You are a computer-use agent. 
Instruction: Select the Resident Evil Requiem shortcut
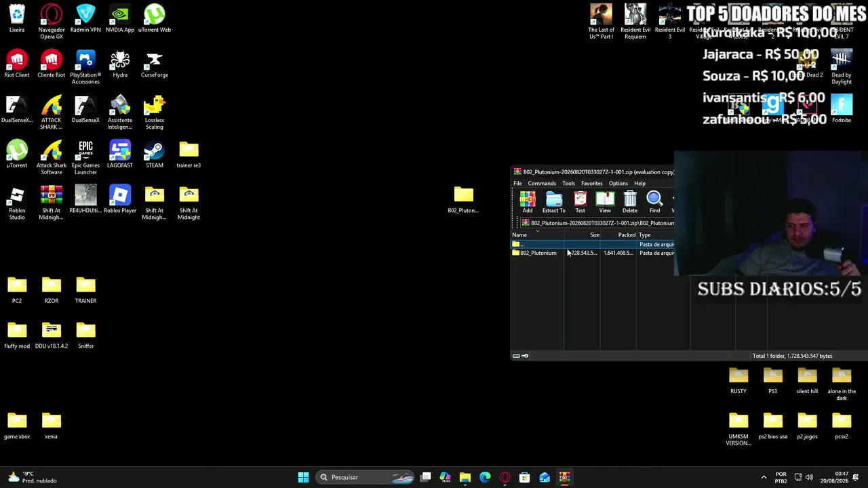click(x=635, y=22)
